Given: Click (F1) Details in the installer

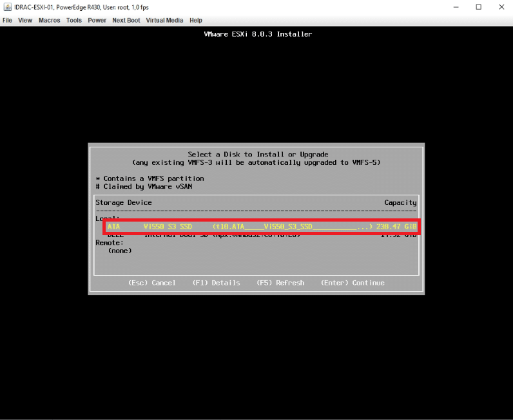Looking at the screenshot, I should 216,283.
